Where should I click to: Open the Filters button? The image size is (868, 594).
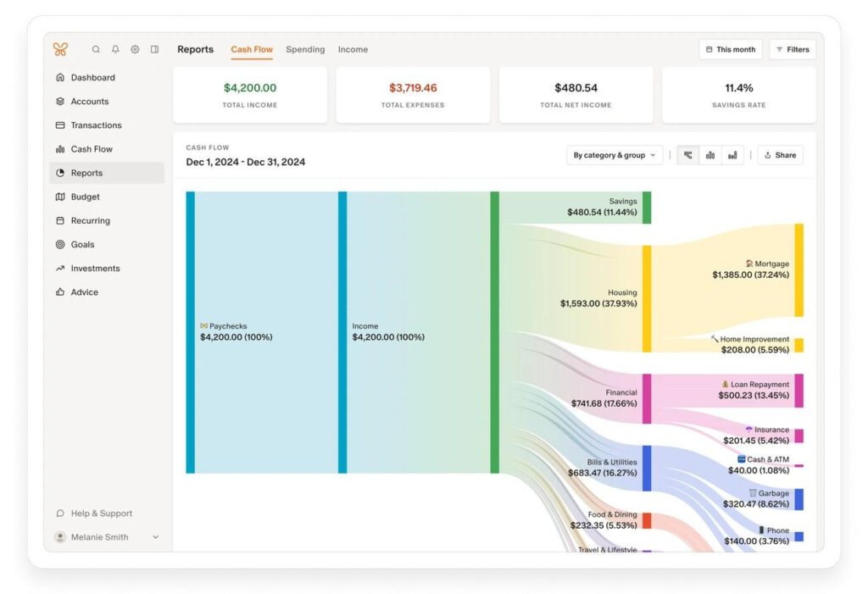coord(793,49)
